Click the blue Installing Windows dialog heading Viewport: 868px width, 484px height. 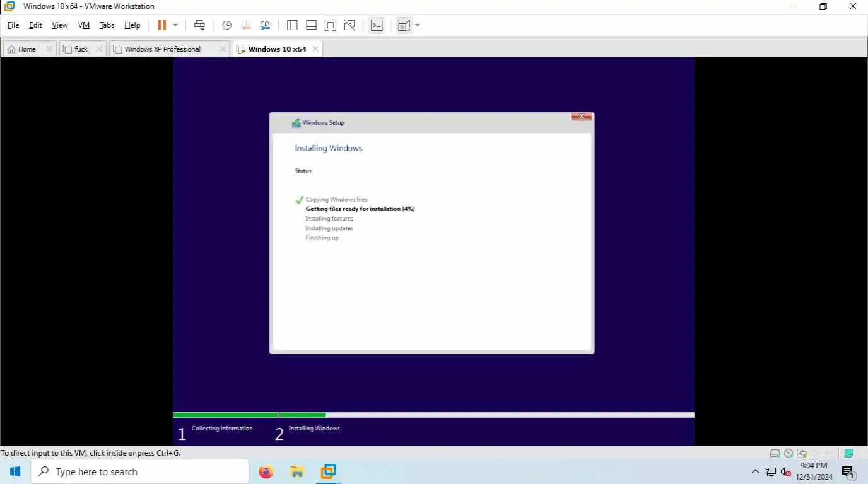(329, 148)
